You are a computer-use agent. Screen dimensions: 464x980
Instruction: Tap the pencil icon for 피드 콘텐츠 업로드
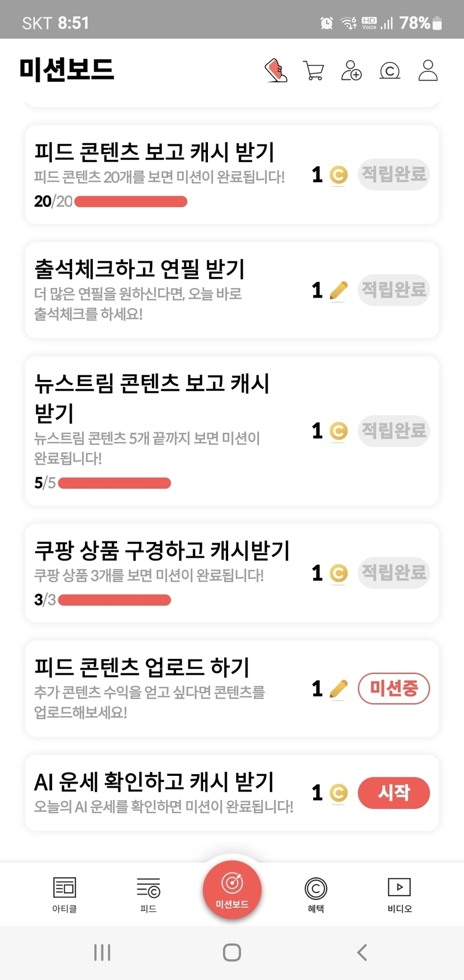point(338,689)
